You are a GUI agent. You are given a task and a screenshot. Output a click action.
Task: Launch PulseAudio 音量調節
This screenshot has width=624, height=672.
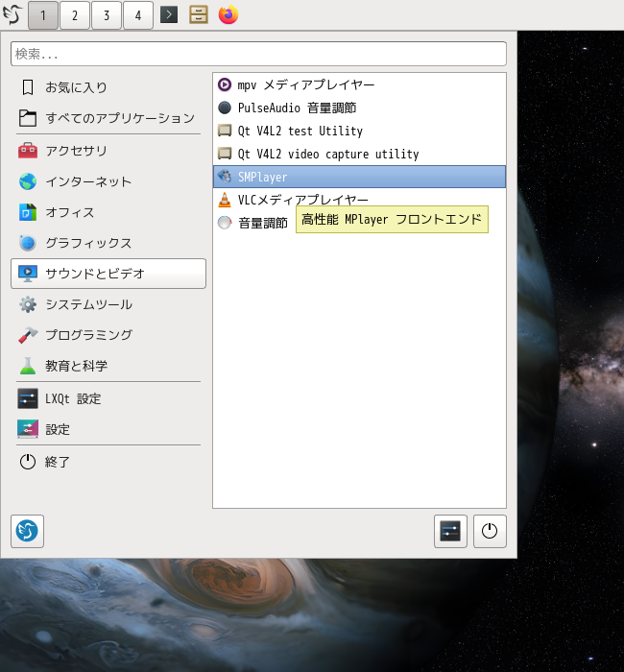point(359,108)
